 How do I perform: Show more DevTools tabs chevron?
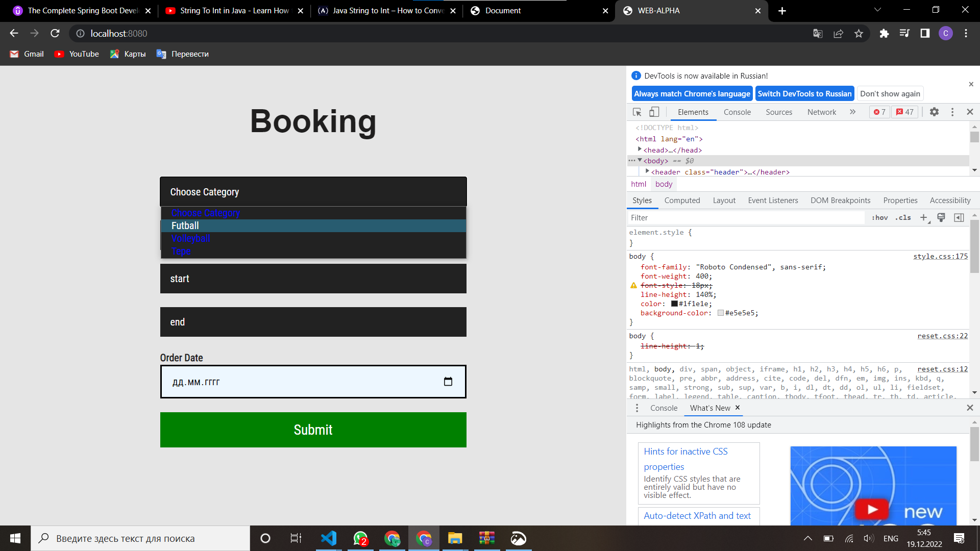click(852, 112)
